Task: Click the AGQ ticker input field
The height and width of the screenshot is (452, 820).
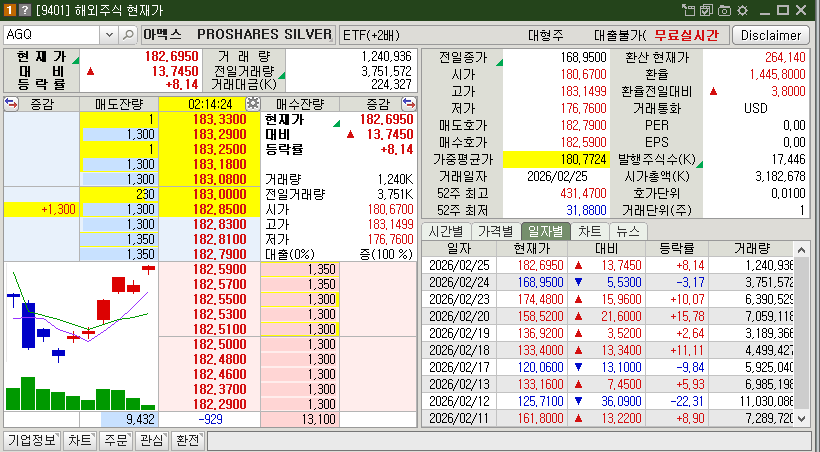Action: pyautogui.click(x=51, y=35)
